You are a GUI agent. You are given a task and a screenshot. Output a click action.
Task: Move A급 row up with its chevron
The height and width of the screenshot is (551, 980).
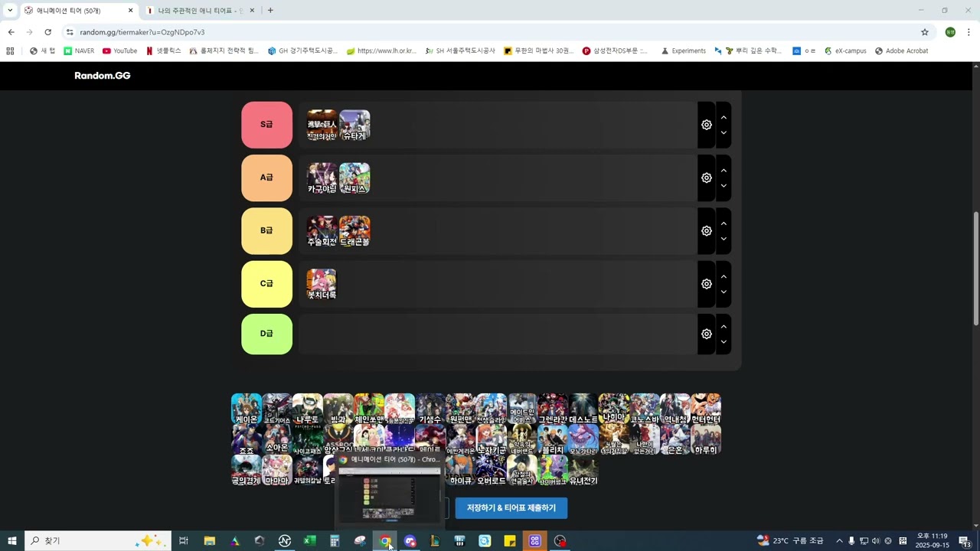724,170
